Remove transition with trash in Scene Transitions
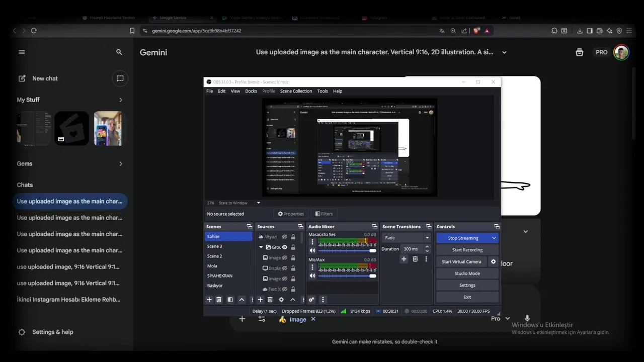Image resolution: width=644 pixels, height=362 pixels. (x=415, y=259)
